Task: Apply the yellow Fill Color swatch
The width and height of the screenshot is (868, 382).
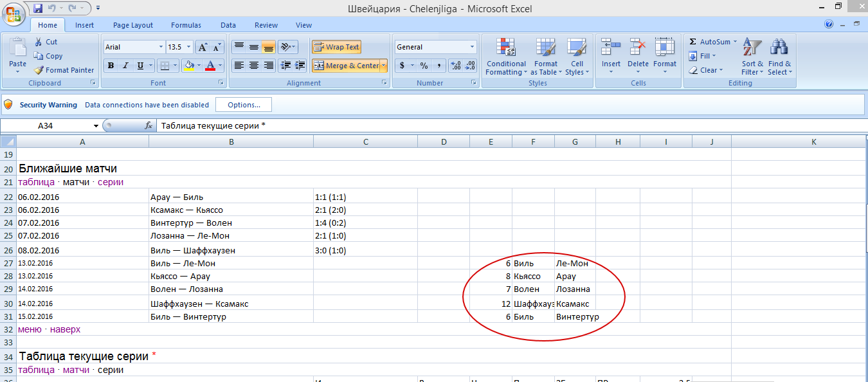Action: [188, 66]
